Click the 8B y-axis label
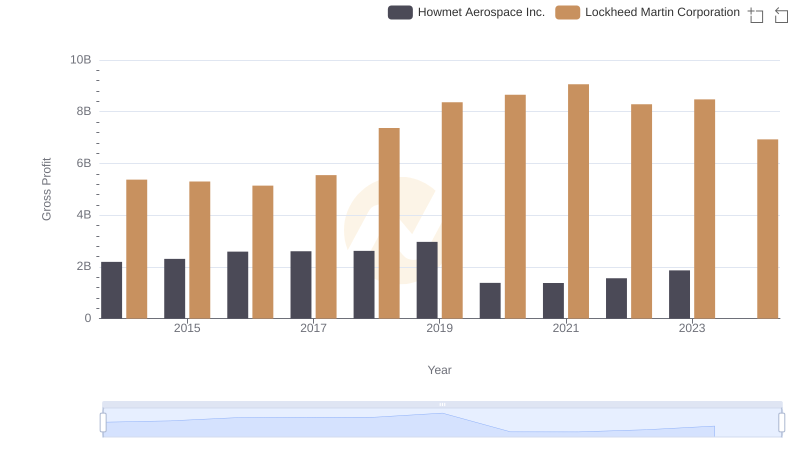The width and height of the screenshot is (800, 461). point(84,111)
